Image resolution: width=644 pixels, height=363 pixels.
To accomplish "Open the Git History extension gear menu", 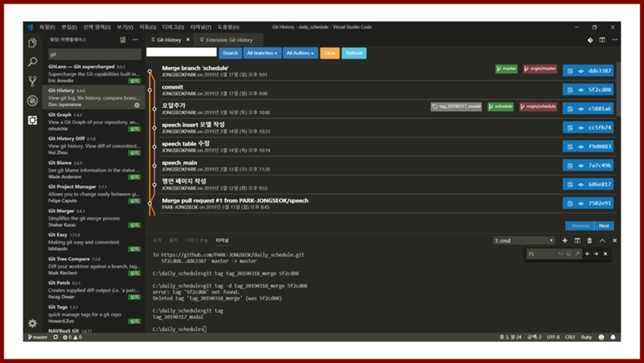I will (137, 105).
